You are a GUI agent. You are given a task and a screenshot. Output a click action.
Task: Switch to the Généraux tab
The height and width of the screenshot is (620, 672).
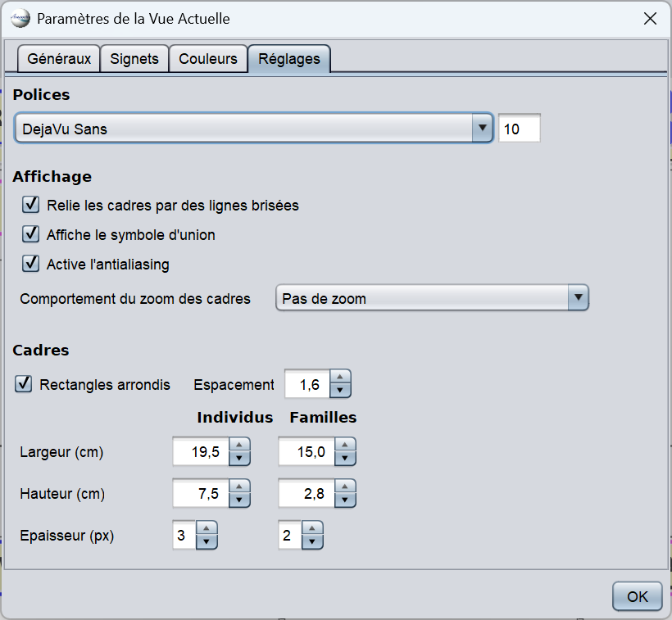pos(58,59)
